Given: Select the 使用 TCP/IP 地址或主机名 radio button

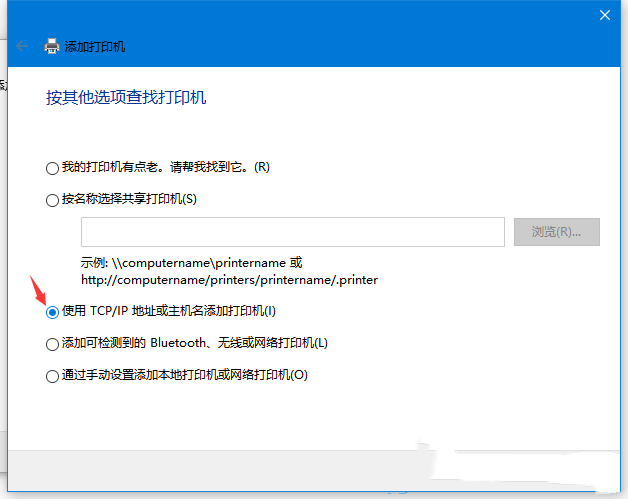Looking at the screenshot, I should click(52, 312).
